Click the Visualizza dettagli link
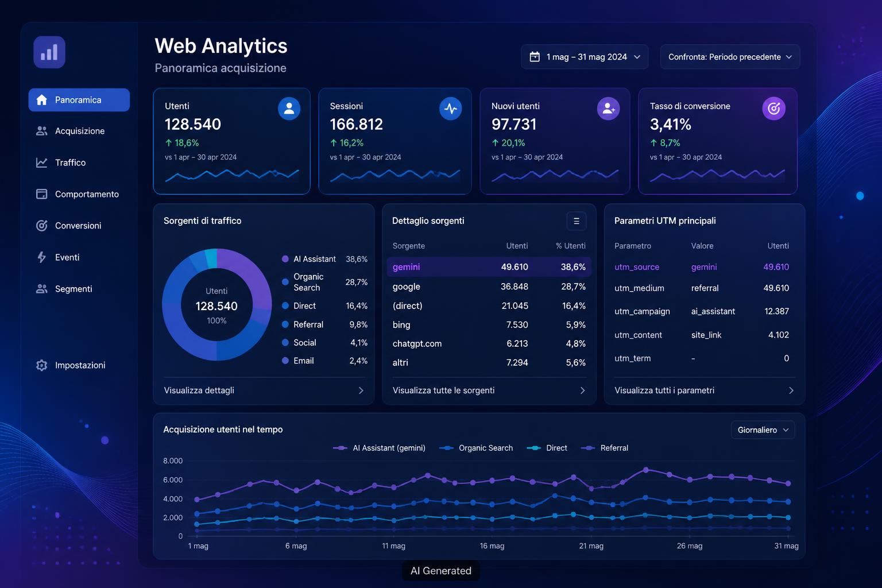The width and height of the screenshot is (882, 588). [264, 390]
